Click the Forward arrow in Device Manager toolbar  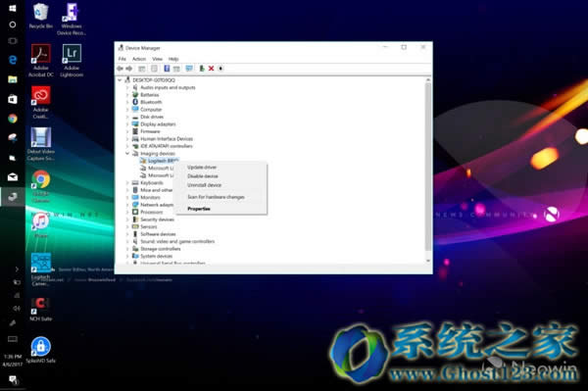click(129, 69)
